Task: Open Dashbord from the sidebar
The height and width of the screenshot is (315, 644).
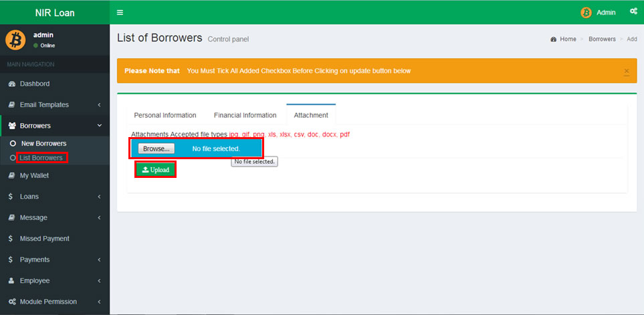Action: [34, 84]
